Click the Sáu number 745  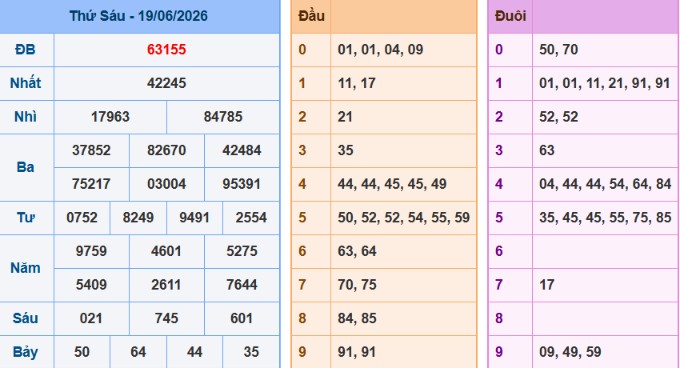click(x=167, y=319)
